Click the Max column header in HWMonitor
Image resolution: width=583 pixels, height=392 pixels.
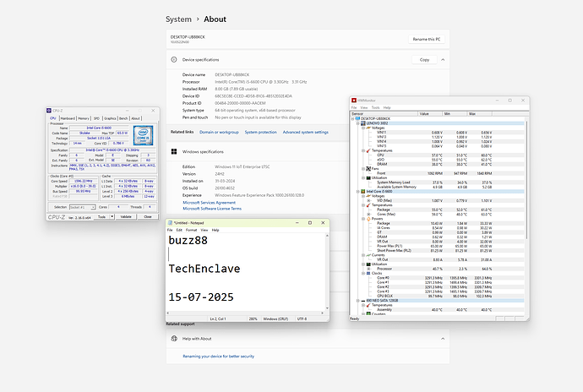pyautogui.click(x=479, y=113)
